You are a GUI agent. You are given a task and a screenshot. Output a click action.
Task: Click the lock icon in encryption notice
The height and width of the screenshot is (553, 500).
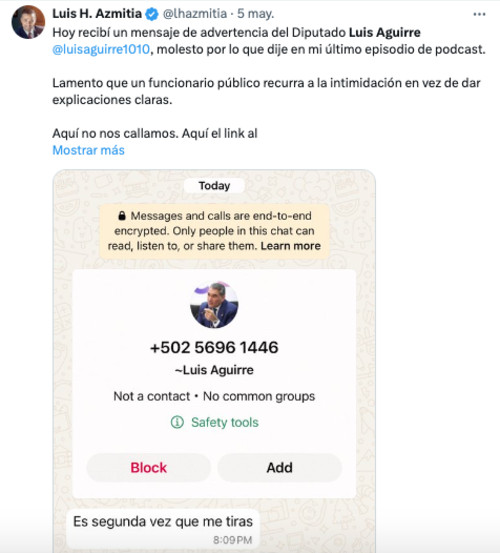coord(122,215)
